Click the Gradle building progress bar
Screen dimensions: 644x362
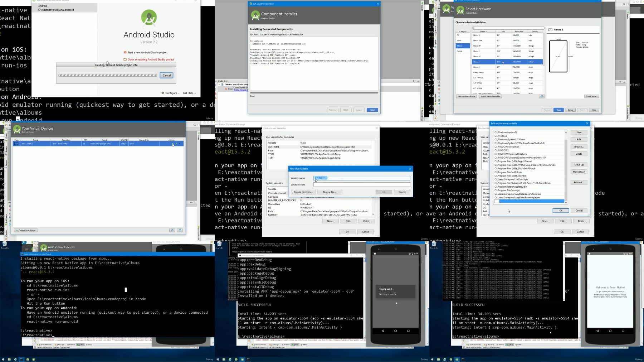[108, 75]
